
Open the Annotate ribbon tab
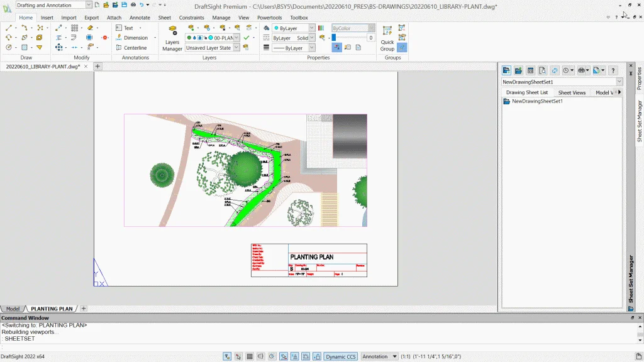tap(140, 18)
